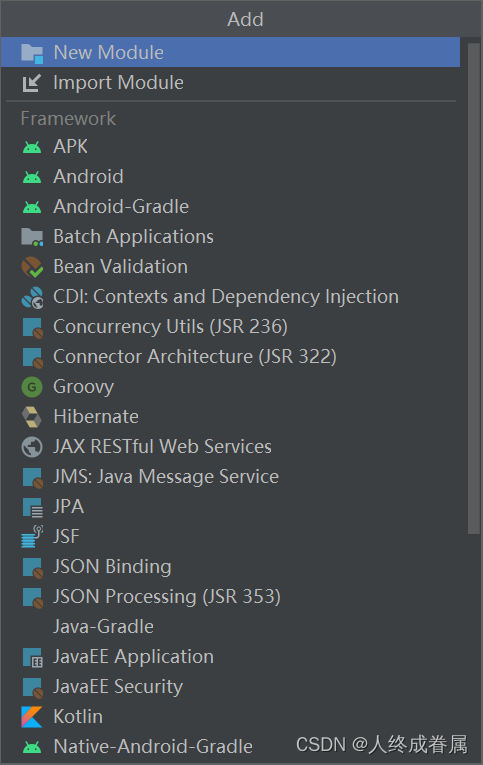483x765 pixels.
Task: Click the Android-Gradle android icon
Action: 32,207
